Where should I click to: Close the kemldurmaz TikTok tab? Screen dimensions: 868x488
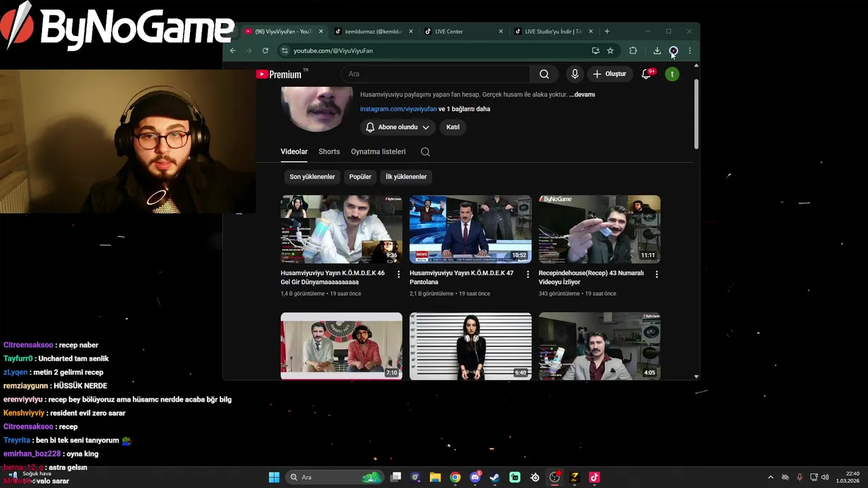click(410, 31)
